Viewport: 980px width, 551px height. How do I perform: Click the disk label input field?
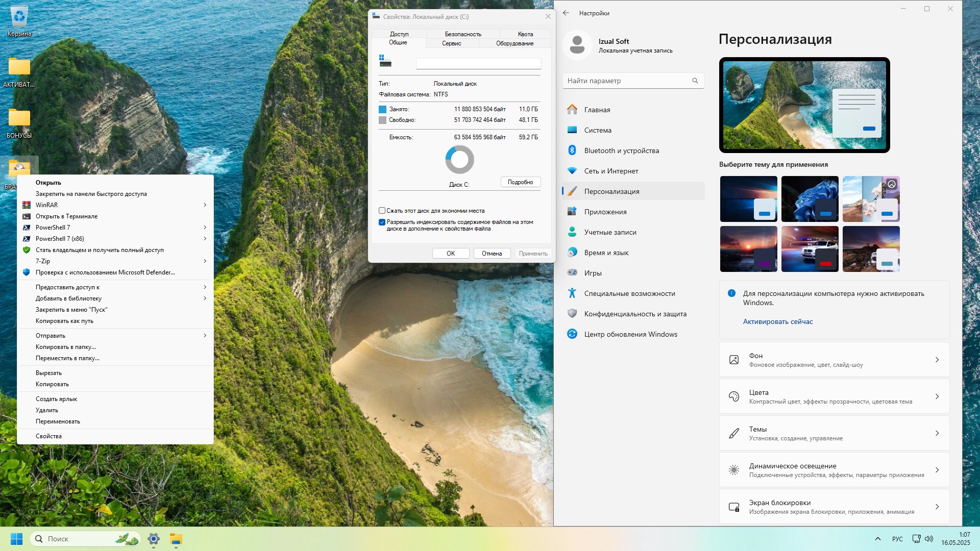478,63
